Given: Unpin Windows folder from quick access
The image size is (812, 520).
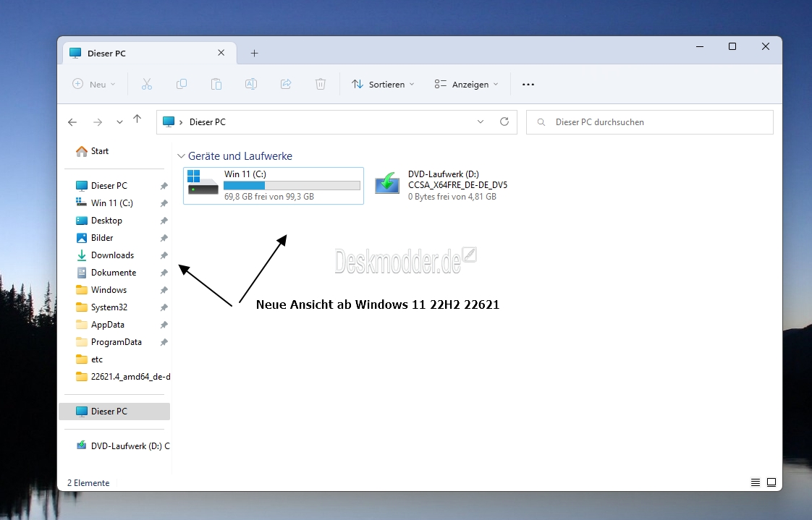Looking at the screenshot, I should click(164, 290).
